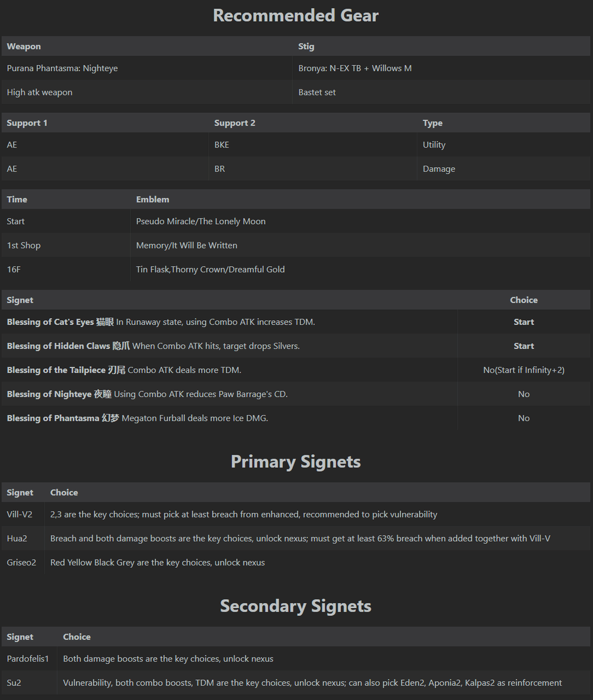Viewport: 593px width, 700px height.
Task: Click the 1st Shop time cell
Action: coord(24,245)
